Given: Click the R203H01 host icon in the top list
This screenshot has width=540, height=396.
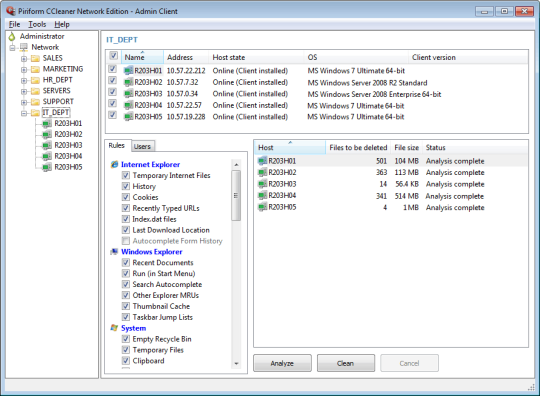Looking at the screenshot, I should tap(128, 71).
